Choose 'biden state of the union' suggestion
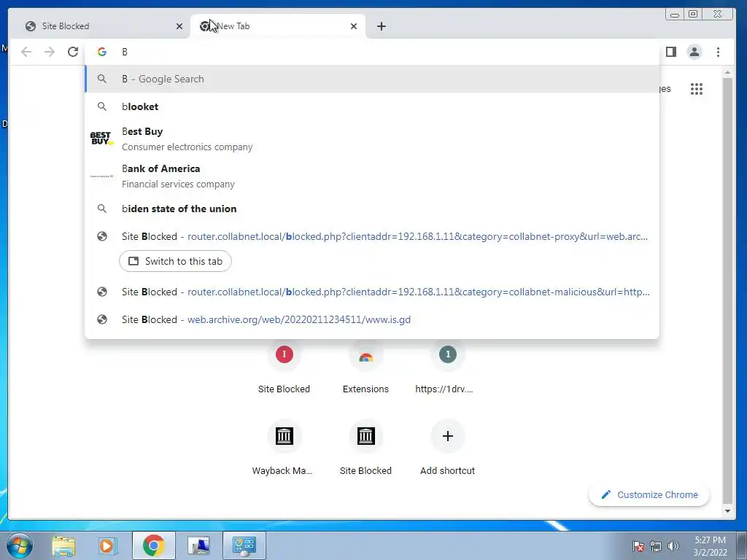 pyautogui.click(x=372, y=209)
